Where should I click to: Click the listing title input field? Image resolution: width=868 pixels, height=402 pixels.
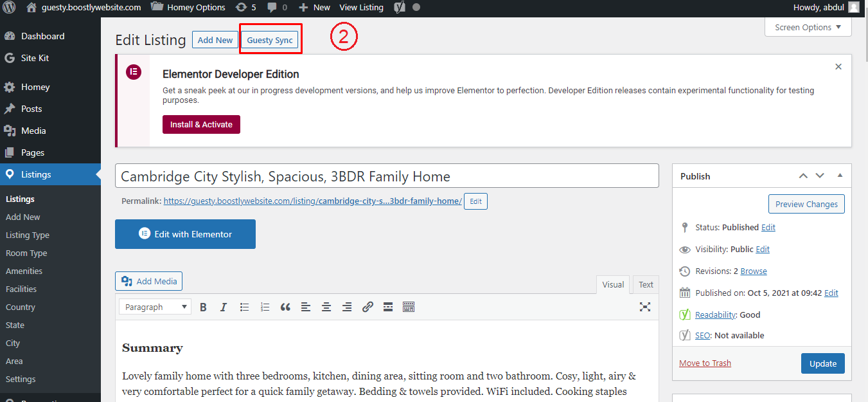tap(387, 176)
